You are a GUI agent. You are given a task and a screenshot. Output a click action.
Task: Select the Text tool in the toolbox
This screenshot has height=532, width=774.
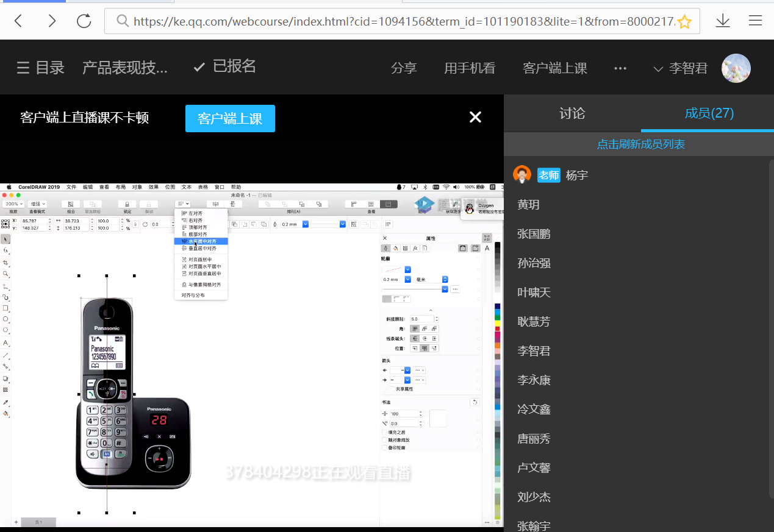[x=5, y=343]
